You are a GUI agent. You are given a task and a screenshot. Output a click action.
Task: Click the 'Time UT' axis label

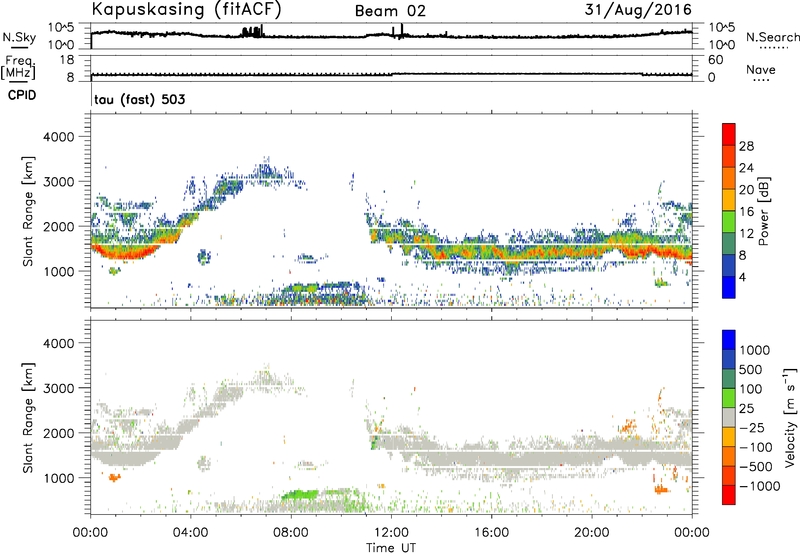tap(391, 548)
